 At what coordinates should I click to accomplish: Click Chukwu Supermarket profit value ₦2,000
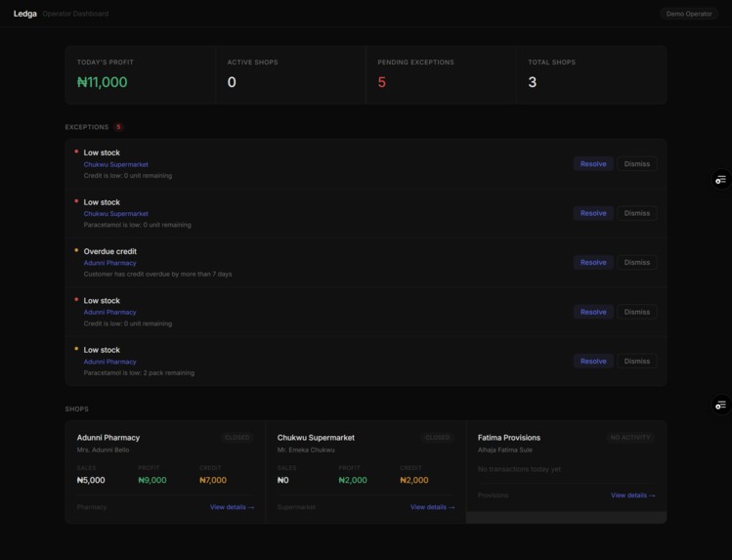[353, 480]
